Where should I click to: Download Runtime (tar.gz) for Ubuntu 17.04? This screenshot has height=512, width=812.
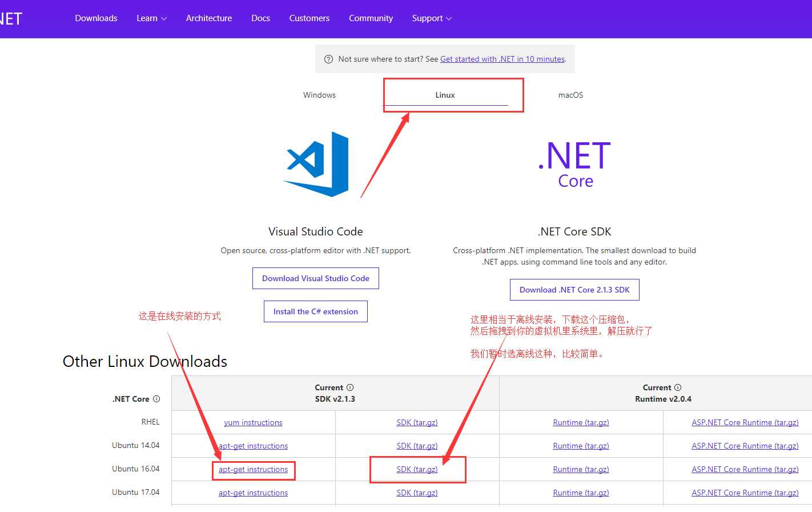[x=581, y=493]
